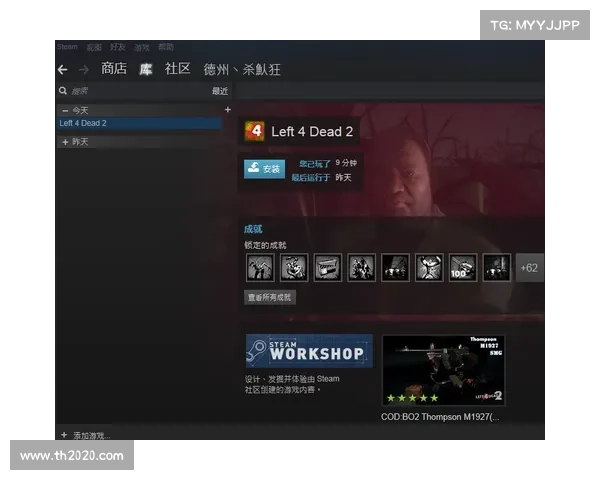600x480 pixels.
Task: Open the third locked achievement icon
Action: (x=328, y=268)
